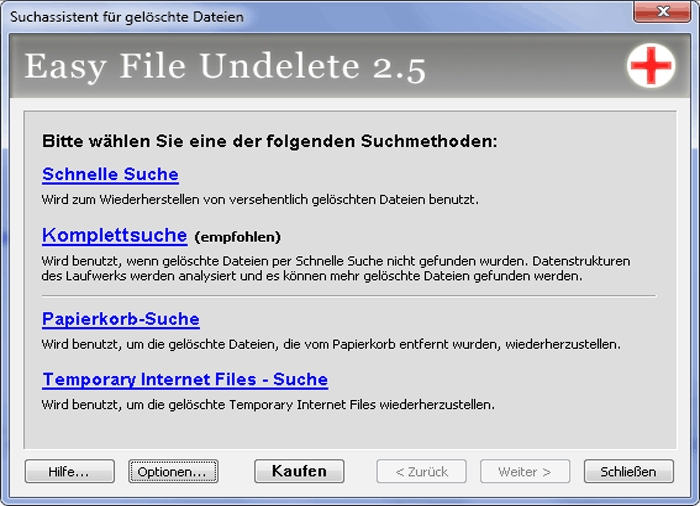Screen dimensions: 700x506
Task: Click the description under Temporary Internet Files
Action: click(x=268, y=405)
